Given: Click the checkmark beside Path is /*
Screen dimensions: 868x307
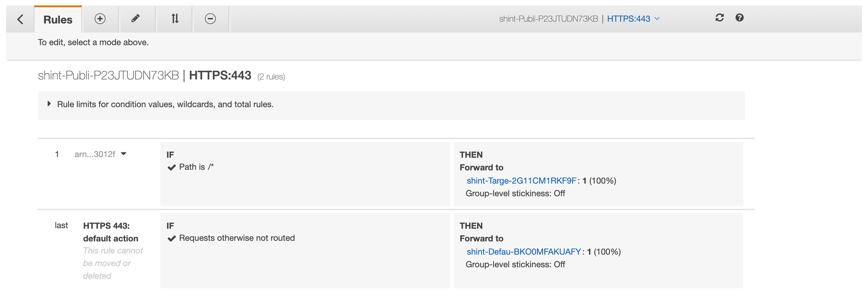Looking at the screenshot, I should (x=172, y=167).
